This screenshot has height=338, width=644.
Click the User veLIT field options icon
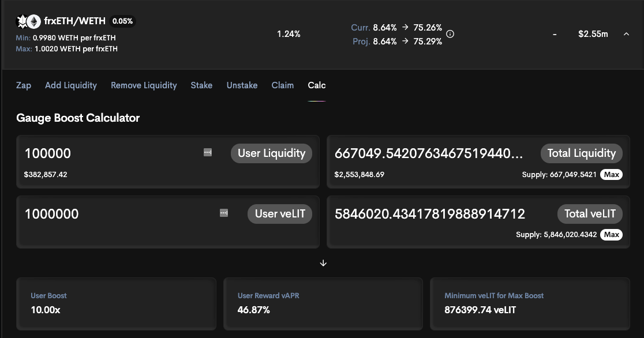224,213
